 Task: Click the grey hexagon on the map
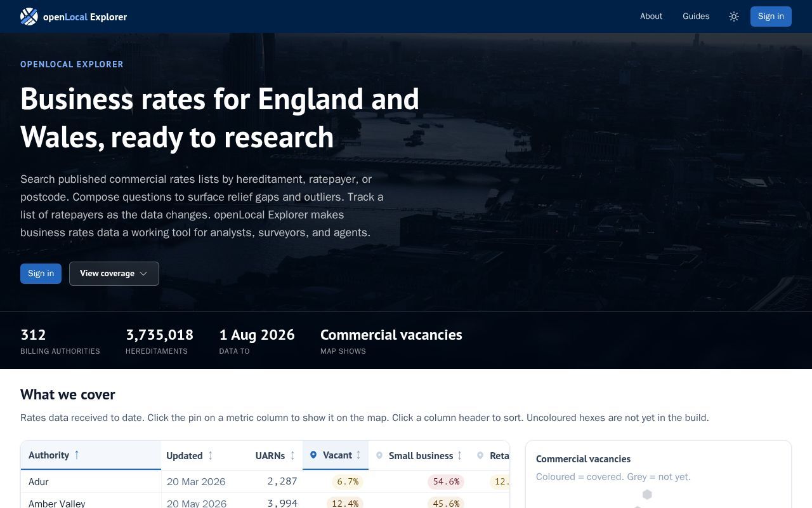pyautogui.click(x=647, y=494)
